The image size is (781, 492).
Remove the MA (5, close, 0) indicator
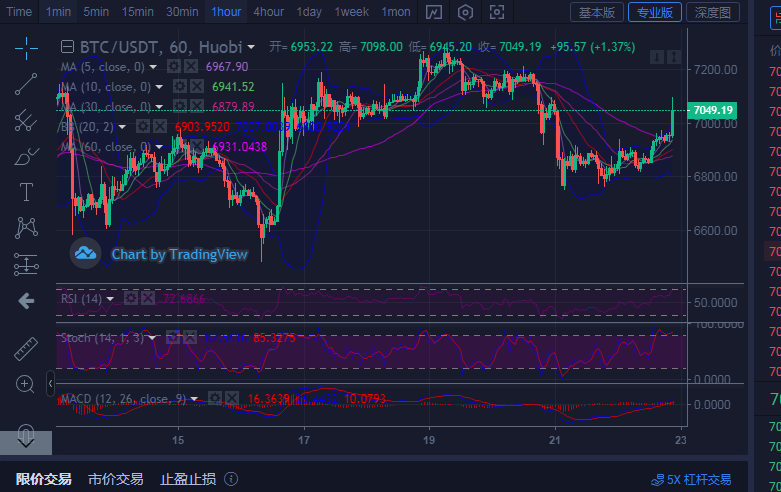coord(191,66)
